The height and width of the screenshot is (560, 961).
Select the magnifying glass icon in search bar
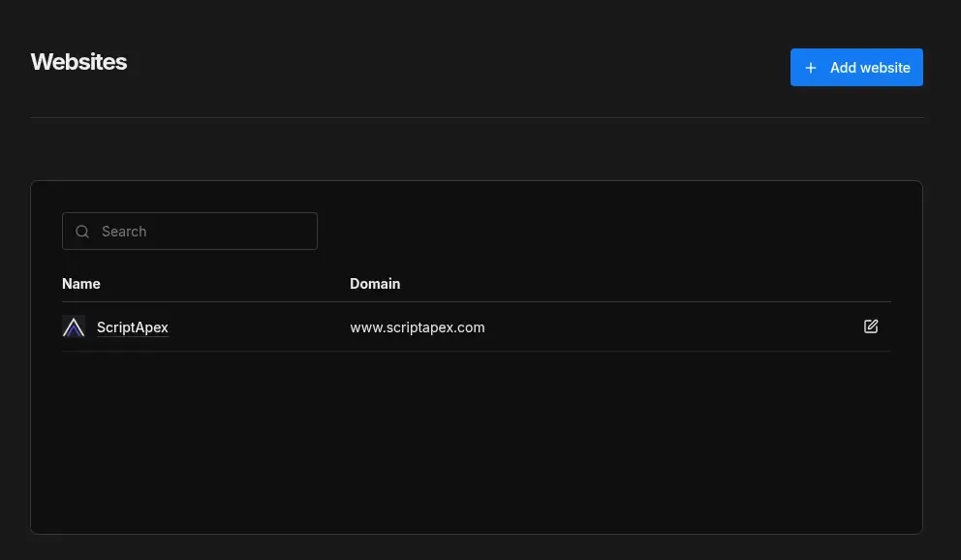82,231
